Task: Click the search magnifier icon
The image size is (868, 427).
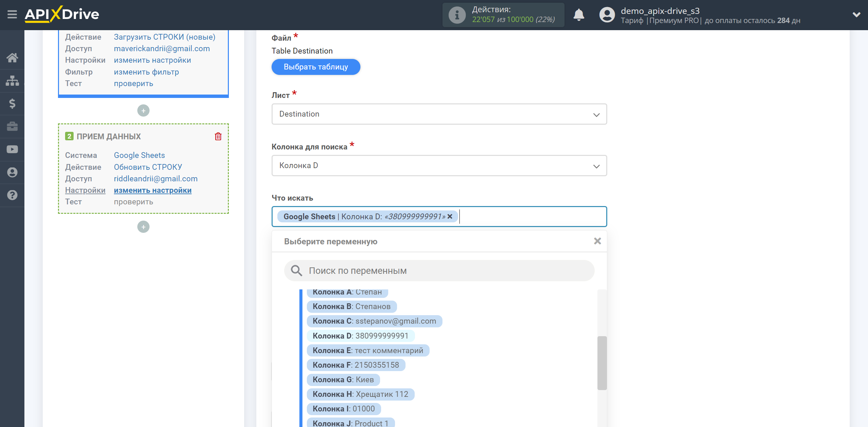Action: tap(296, 270)
